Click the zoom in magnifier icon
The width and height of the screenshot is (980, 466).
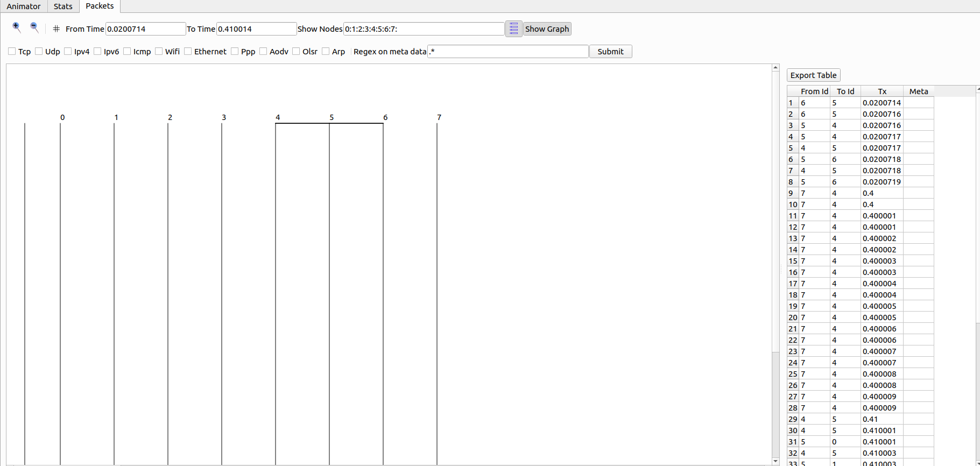(x=17, y=27)
